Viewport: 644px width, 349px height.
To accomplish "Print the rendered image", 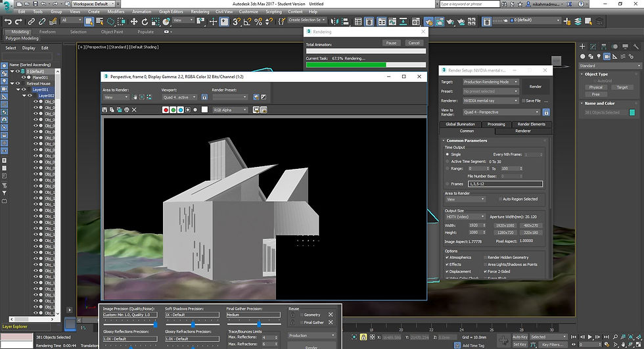I will (x=126, y=110).
